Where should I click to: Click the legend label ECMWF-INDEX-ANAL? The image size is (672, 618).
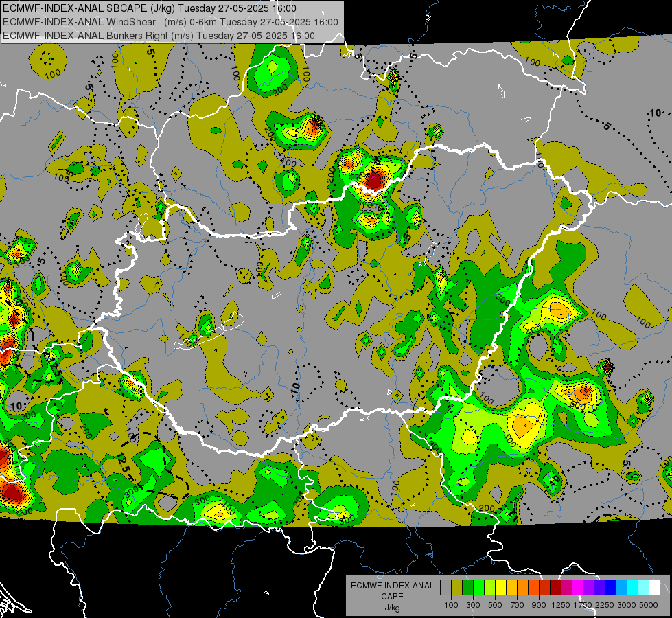coord(392,586)
